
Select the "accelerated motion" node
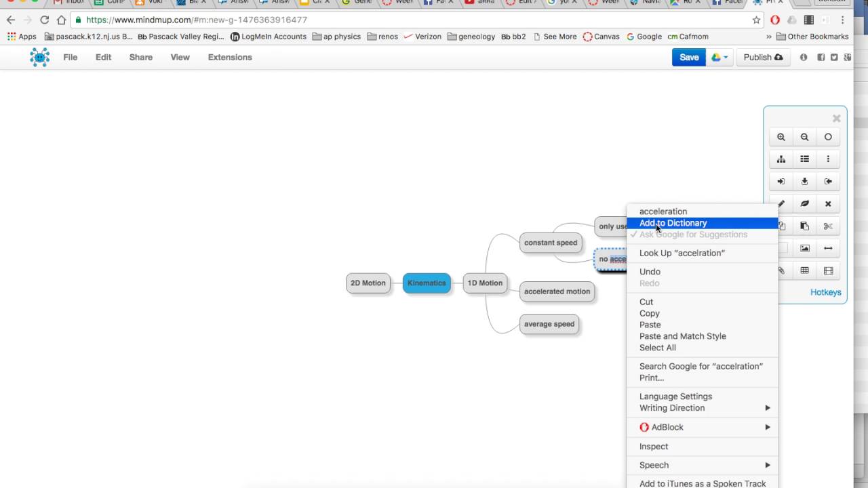click(557, 291)
